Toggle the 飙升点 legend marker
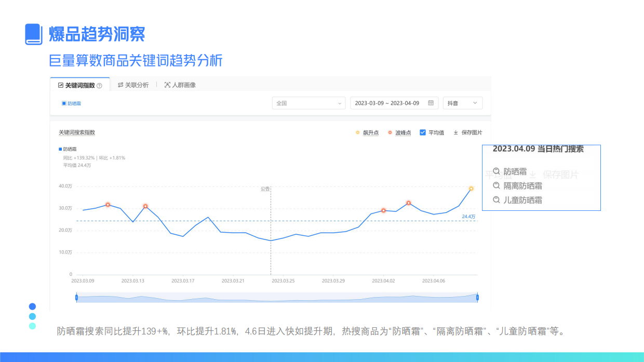 tap(358, 132)
